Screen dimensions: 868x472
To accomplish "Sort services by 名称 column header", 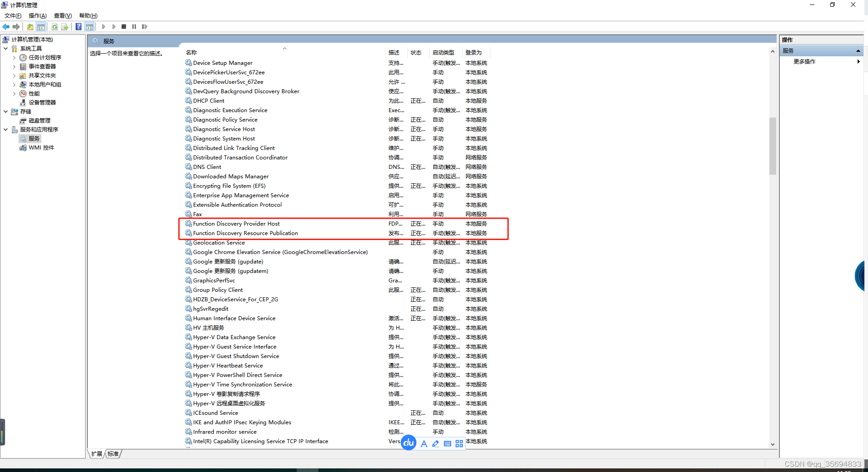I will (x=284, y=53).
